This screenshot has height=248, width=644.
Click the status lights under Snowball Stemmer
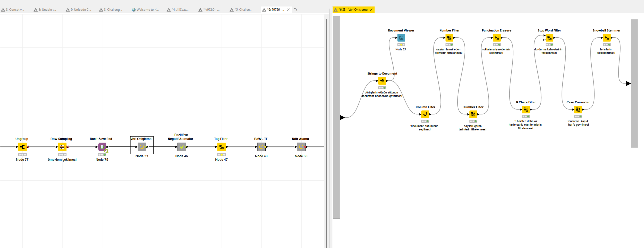click(x=607, y=44)
